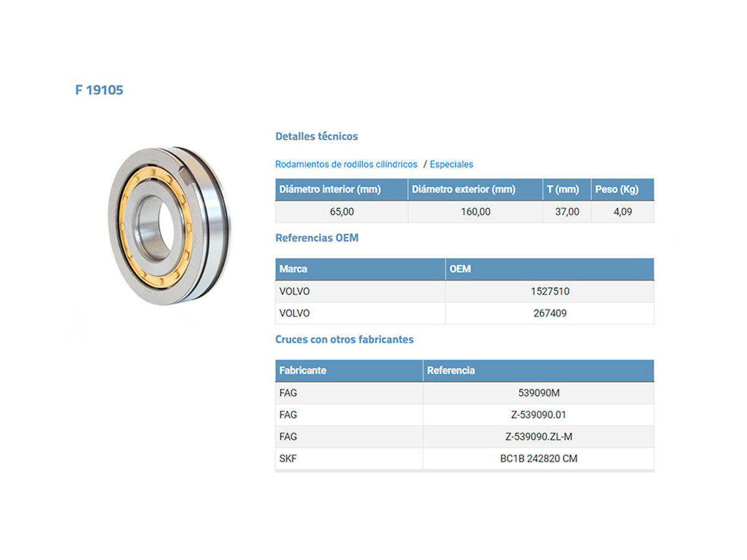Viewport: 747px width, 560px height.
Task: Select FAG reference 539090M
Action: tap(539, 393)
